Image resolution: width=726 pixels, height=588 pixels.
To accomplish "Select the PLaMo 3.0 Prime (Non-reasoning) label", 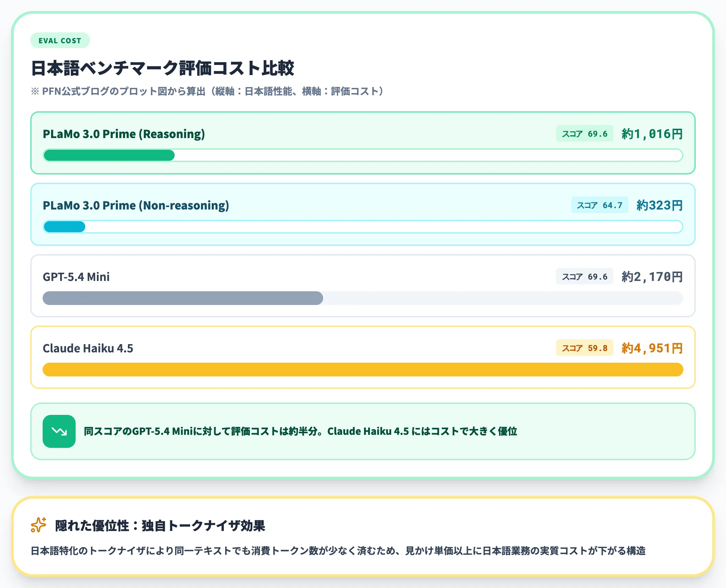I will (x=136, y=205).
